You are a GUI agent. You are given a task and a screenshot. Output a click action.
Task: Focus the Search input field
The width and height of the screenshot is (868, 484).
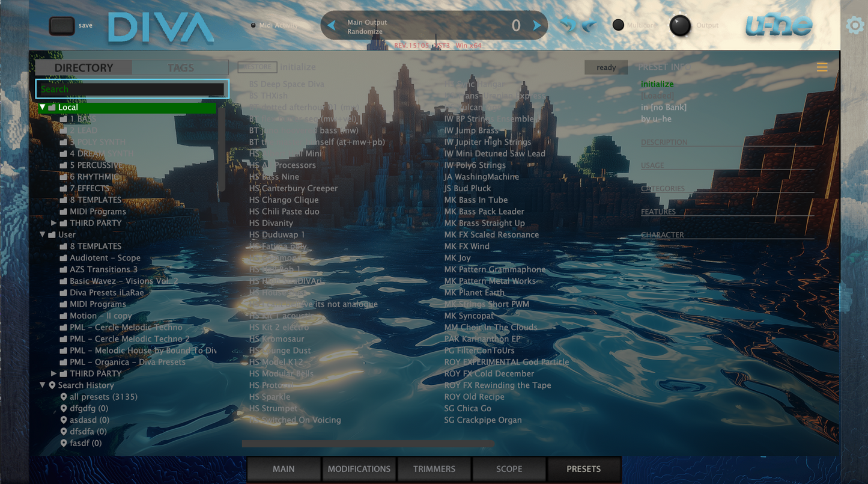tap(132, 89)
